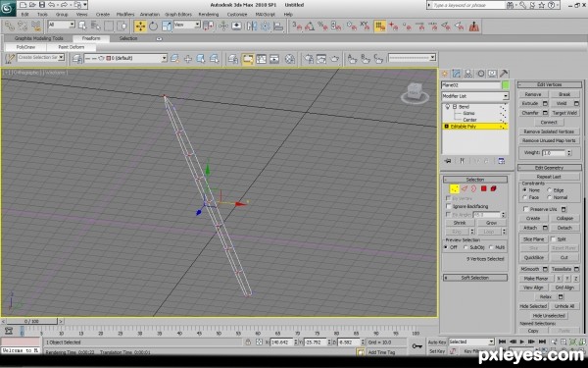Switch to Graphite Modeling Tools tab

[39, 38]
